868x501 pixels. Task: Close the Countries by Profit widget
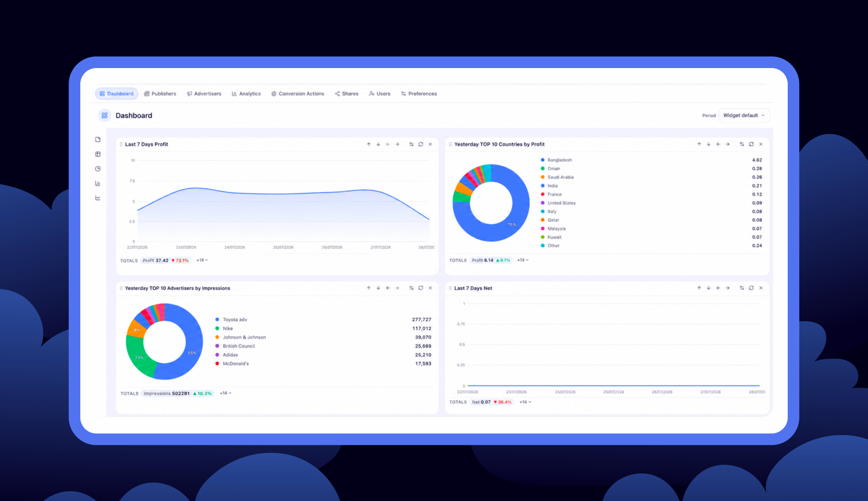[761, 144]
